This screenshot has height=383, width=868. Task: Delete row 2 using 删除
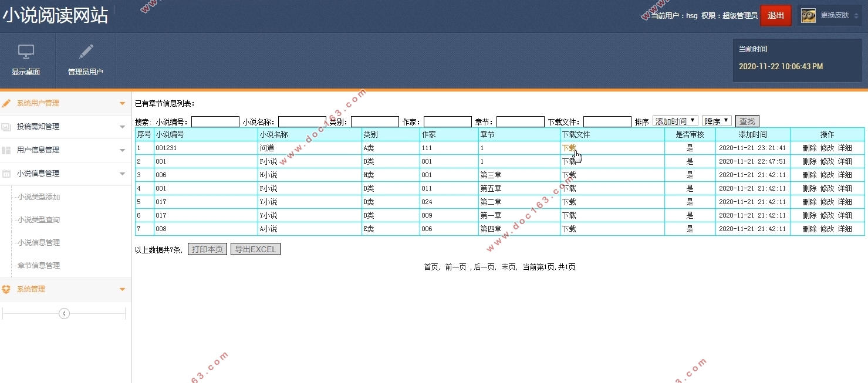tap(809, 161)
